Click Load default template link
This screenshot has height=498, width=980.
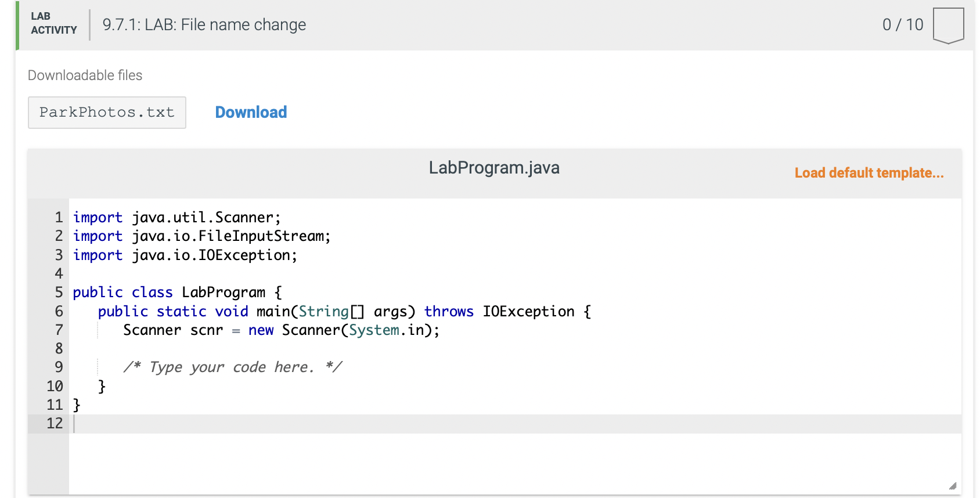click(x=869, y=173)
